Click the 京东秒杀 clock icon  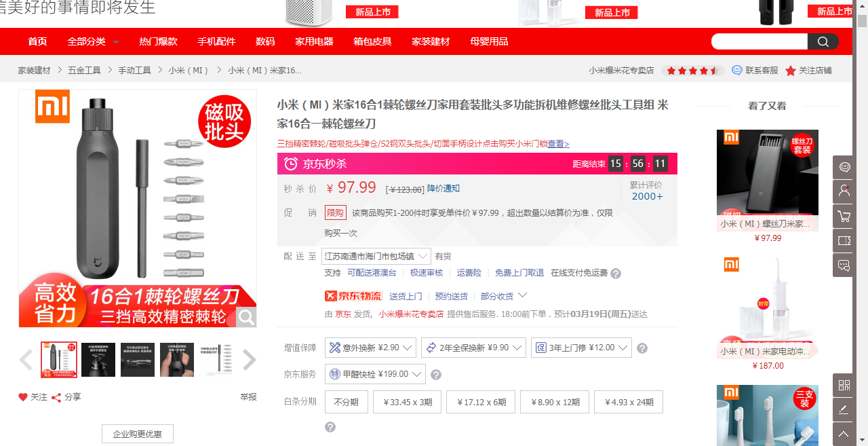(290, 164)
